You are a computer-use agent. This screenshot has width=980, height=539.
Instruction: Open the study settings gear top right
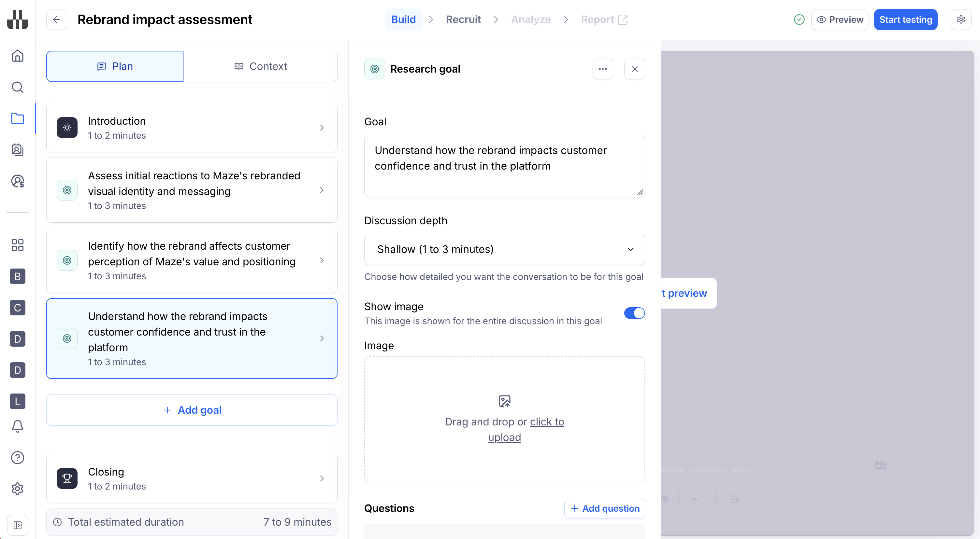pos(960,20)
